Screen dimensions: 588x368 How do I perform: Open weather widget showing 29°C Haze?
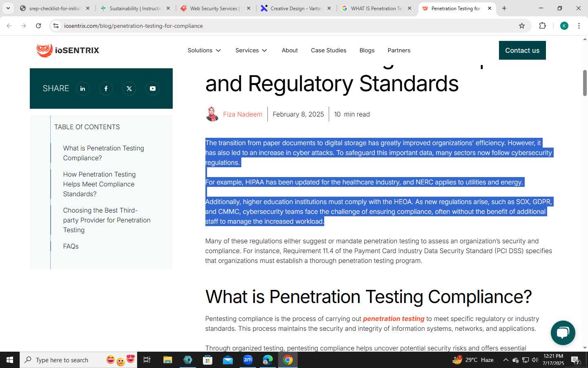473,360
